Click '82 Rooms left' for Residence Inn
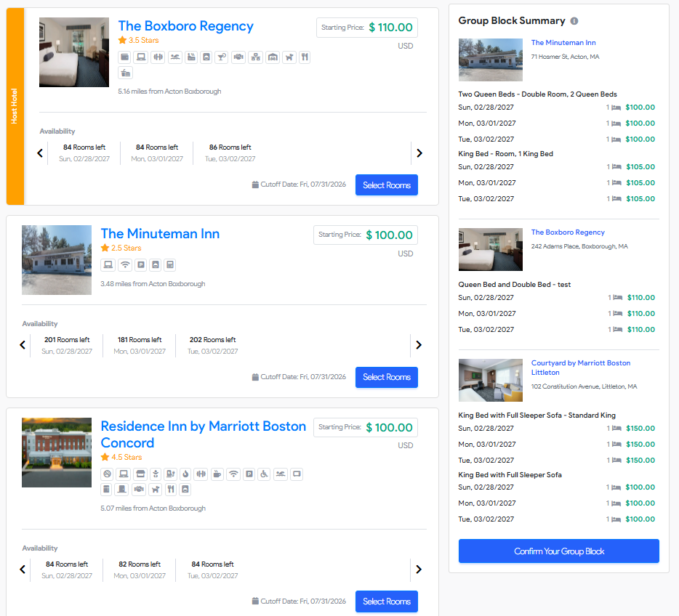The image size is (679, 616). [x=140, y=564]
